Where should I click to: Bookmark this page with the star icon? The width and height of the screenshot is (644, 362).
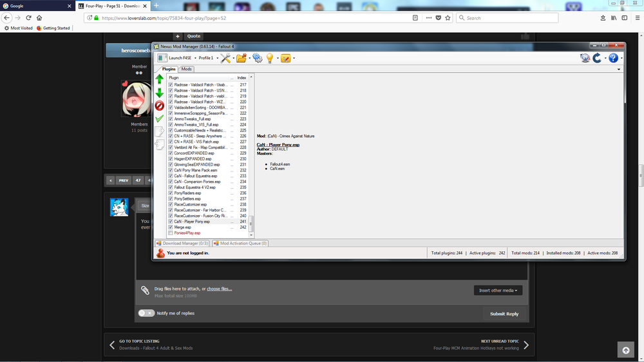click(448, 17)
